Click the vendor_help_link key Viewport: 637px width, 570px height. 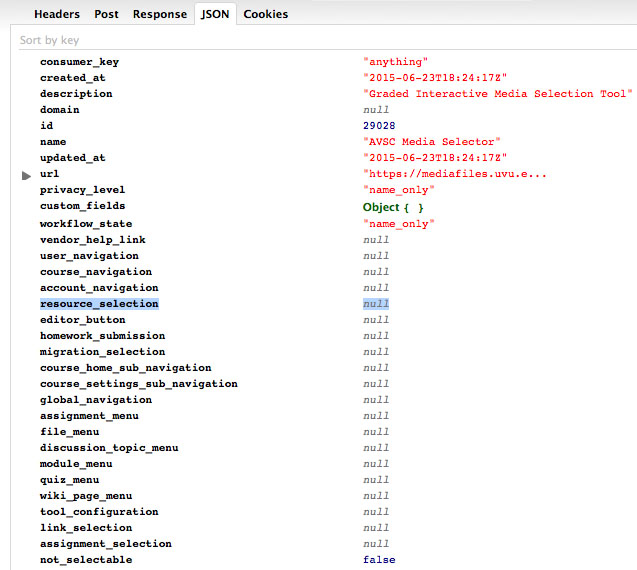[x=93, y=240]
